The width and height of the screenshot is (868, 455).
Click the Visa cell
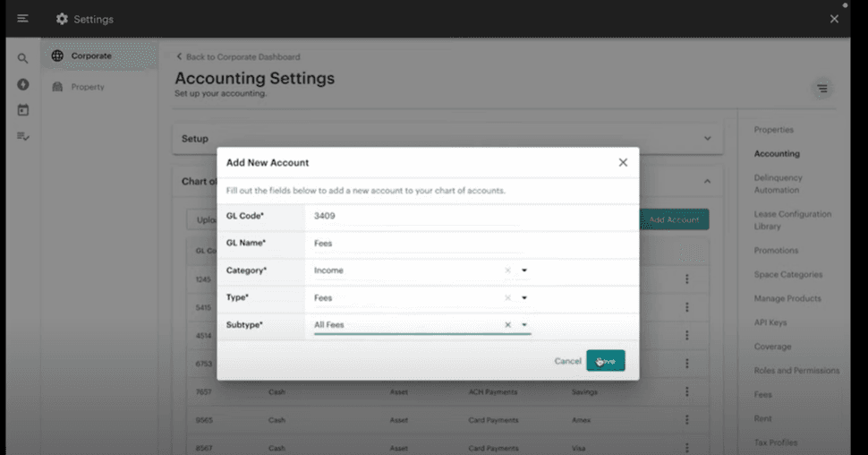tap(578, 448)
